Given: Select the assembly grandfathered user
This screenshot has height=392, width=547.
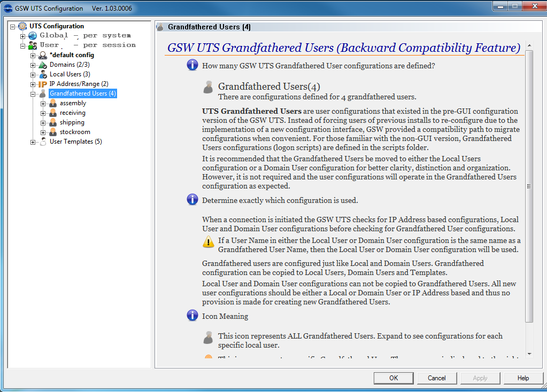Looking at the screenshot, I should pos(73,103).
